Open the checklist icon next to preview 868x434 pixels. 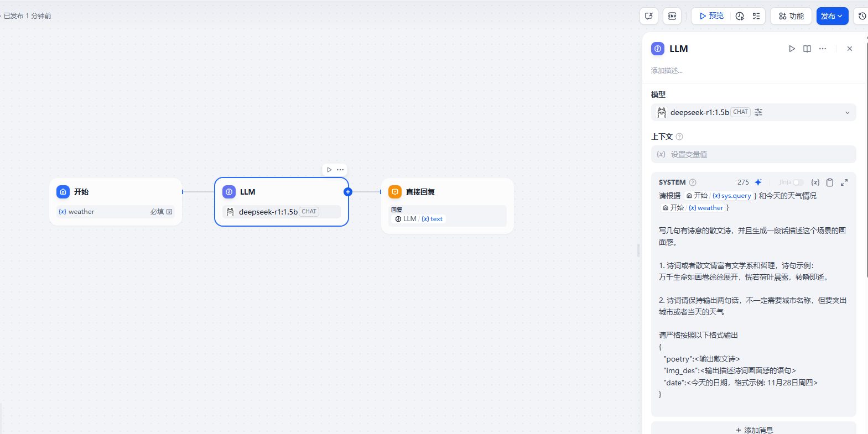coord(756,16)
